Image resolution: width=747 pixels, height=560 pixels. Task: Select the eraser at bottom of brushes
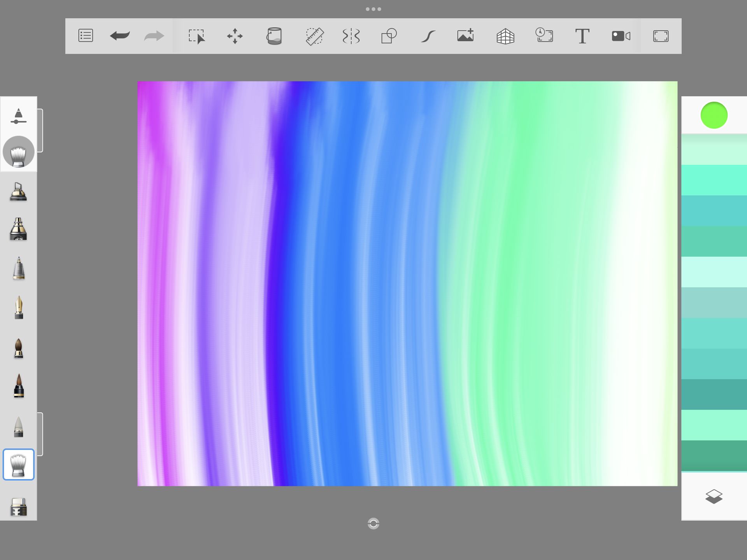pos(18,506)
